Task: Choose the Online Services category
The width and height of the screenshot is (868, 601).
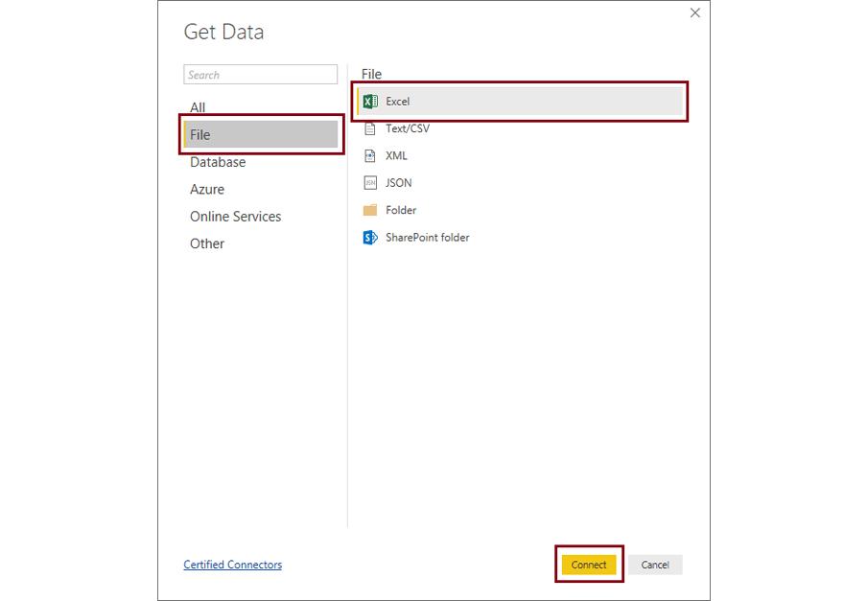Action: [235, 217]
